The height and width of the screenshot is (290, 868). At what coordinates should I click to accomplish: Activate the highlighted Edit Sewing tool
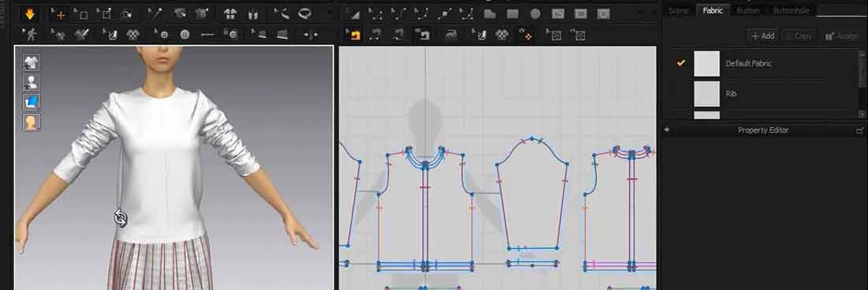[x=353, y=35]
